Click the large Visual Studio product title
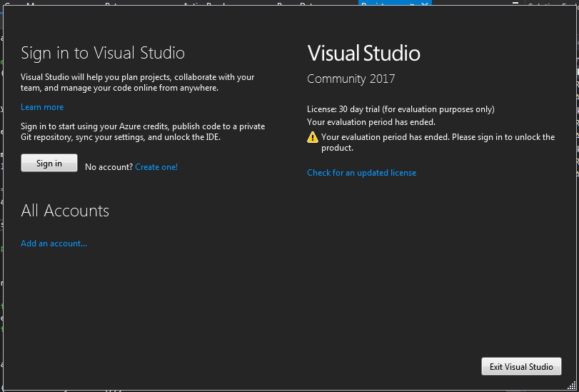This screenshot has width=579, height=392. (363, 54)
